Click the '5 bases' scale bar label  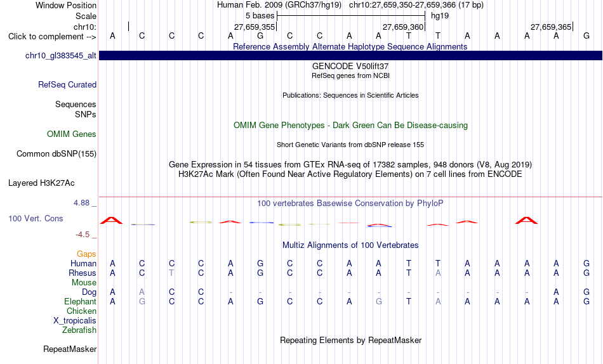pos(260,16)
